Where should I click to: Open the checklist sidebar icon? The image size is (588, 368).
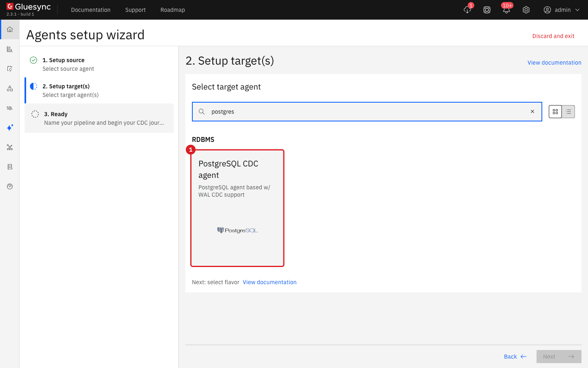coord(10,69)
